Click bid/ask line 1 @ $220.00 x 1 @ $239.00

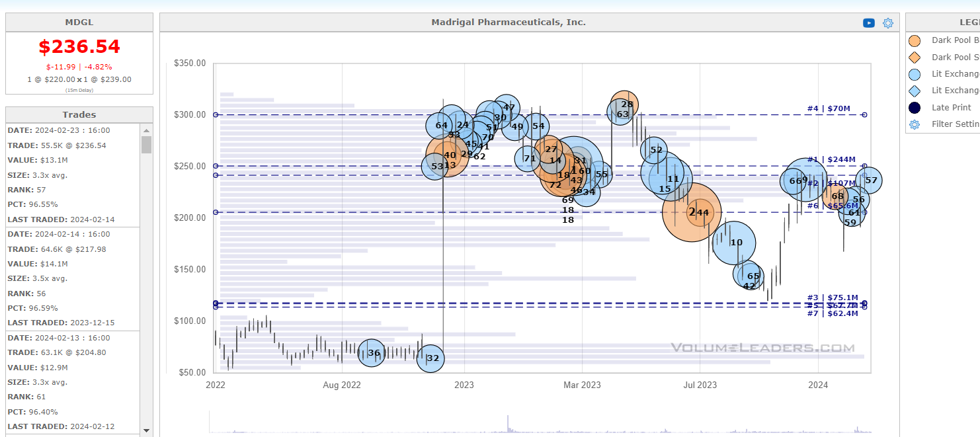coord(79,79)
